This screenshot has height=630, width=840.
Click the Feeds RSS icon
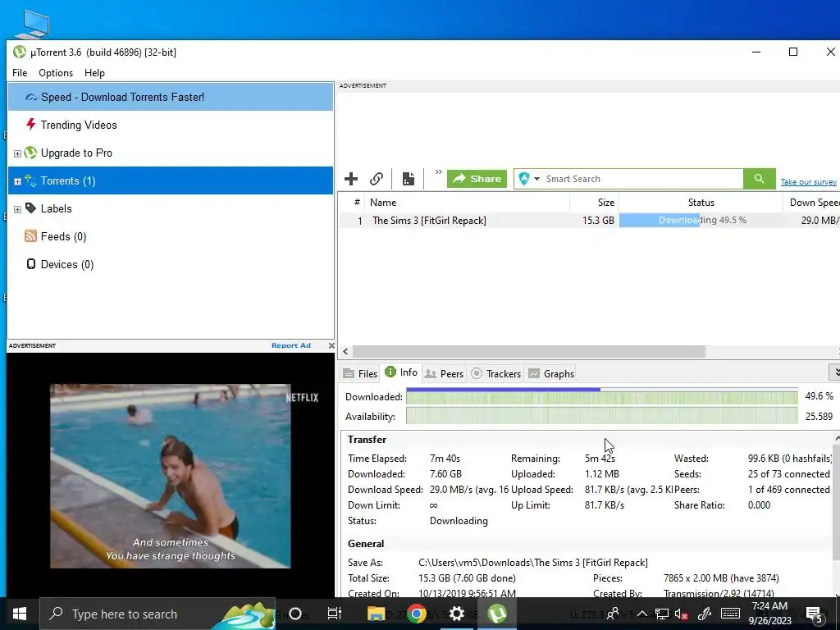pos(30,236)
